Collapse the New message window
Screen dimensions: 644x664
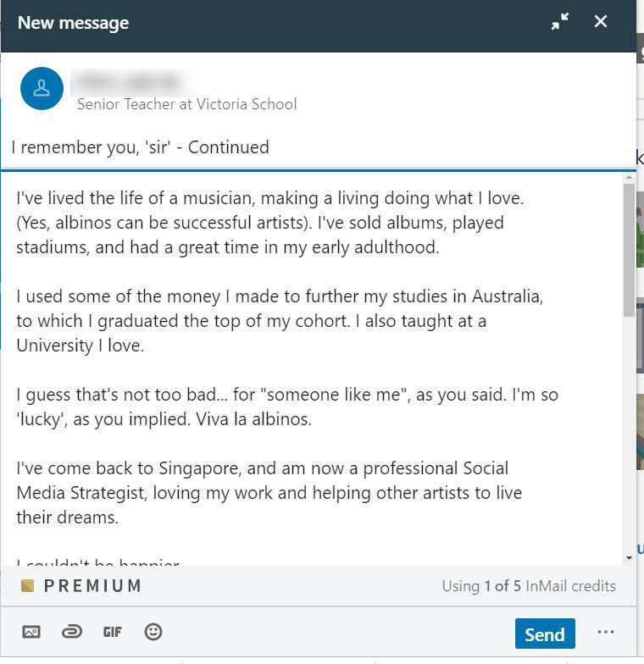tap(559, 21)
